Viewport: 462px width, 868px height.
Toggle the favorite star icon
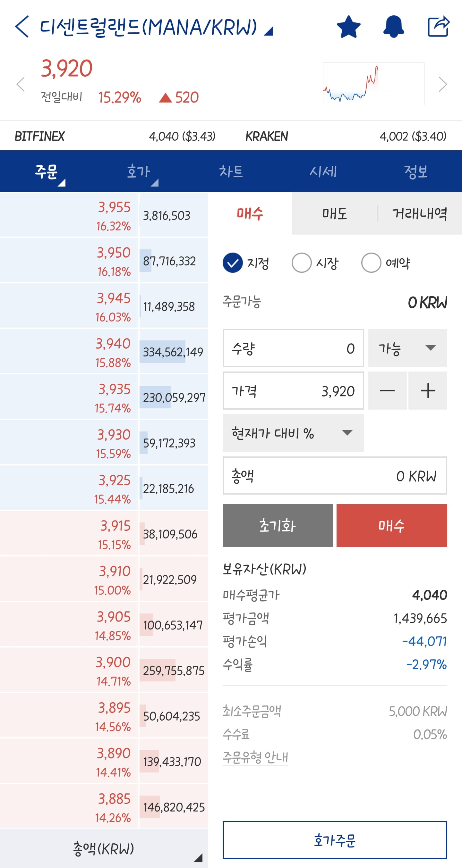349,27
